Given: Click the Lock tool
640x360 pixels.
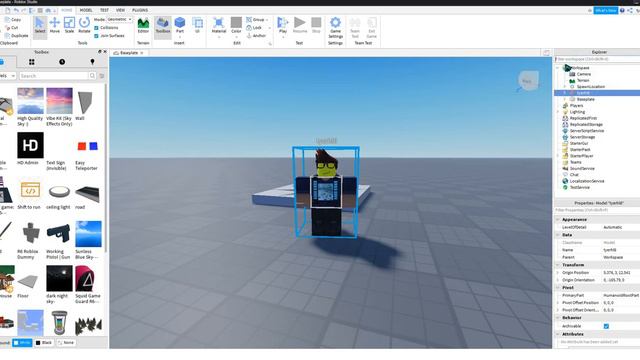Looking at the screenshot, I should (254, 28).
